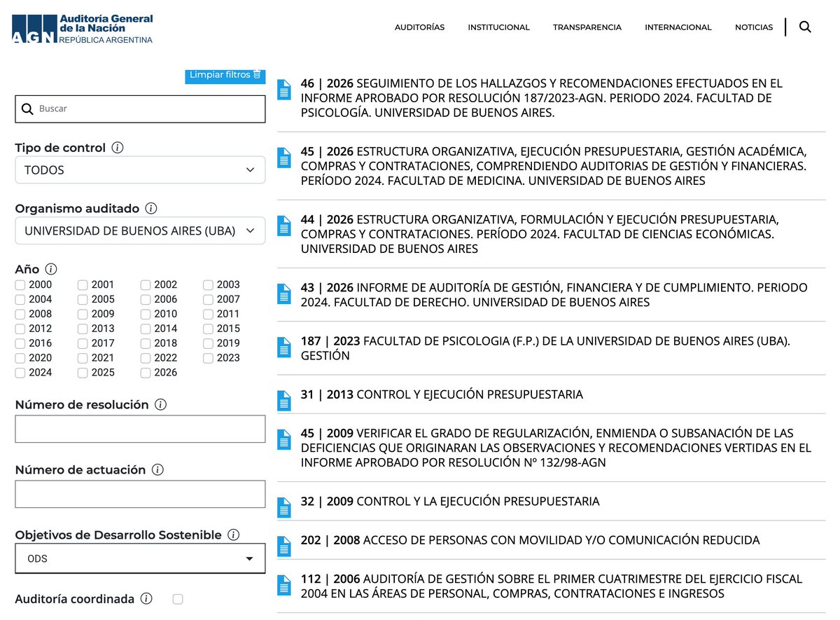Check the 2000 year checkbox
Viewport: 840px width, 620px height.
coord(20,284)
